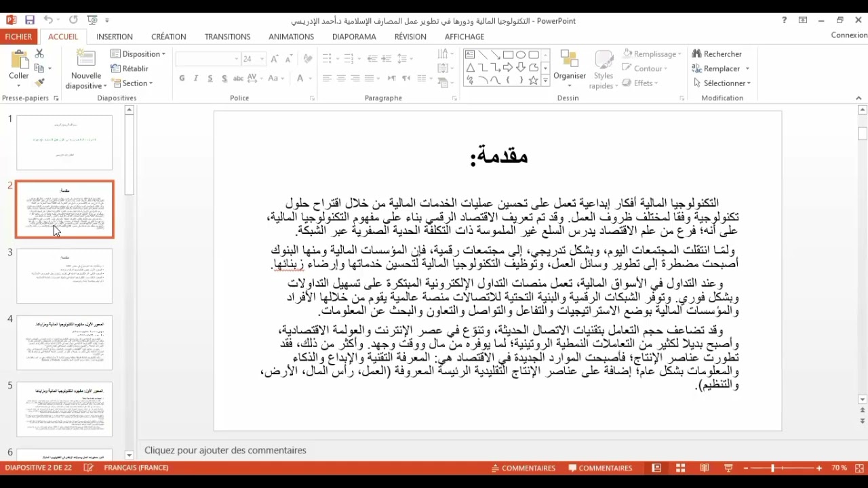Align paragraph text left

326,79
